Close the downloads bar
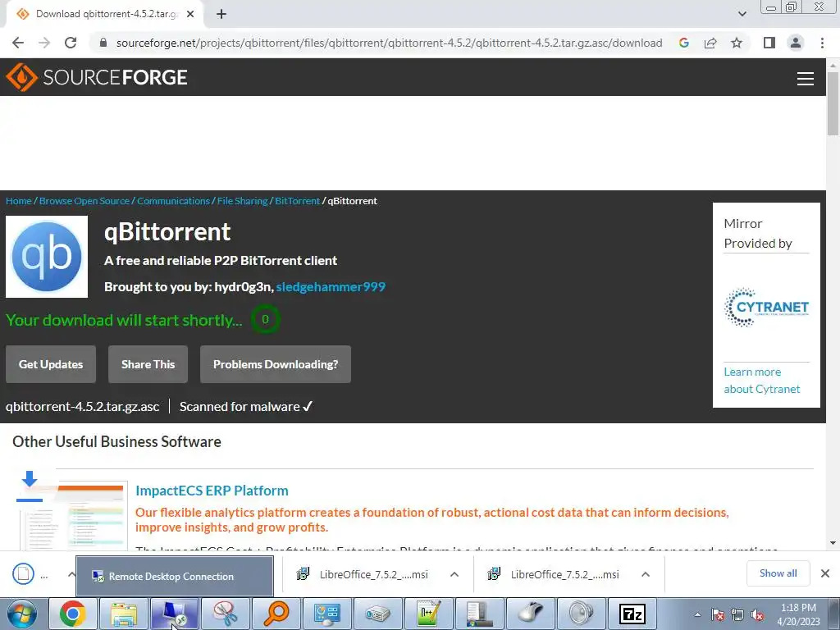Viewport: 840px width, 630px height. coord(825,573)
